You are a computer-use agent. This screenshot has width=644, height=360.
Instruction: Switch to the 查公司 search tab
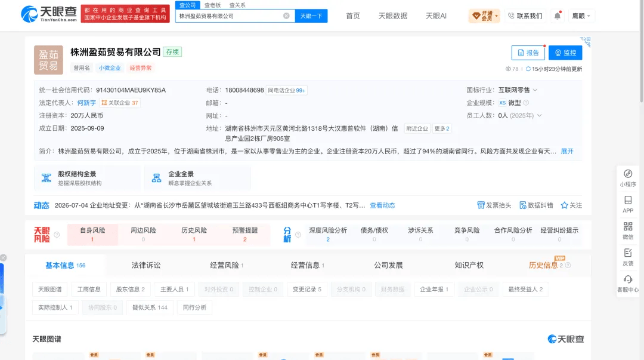pyautogui.click(x=187, y=5)
